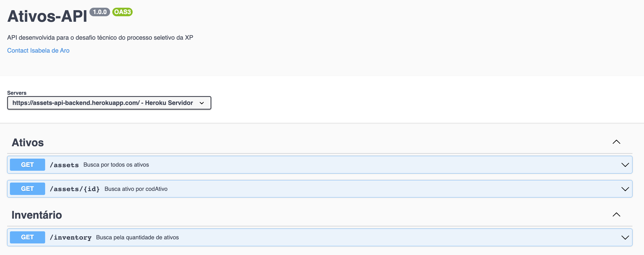Click the 'Busca ativo por codAtivo' description
The height and width of the screenshot is (255, 644).
[x=136, y=189]
